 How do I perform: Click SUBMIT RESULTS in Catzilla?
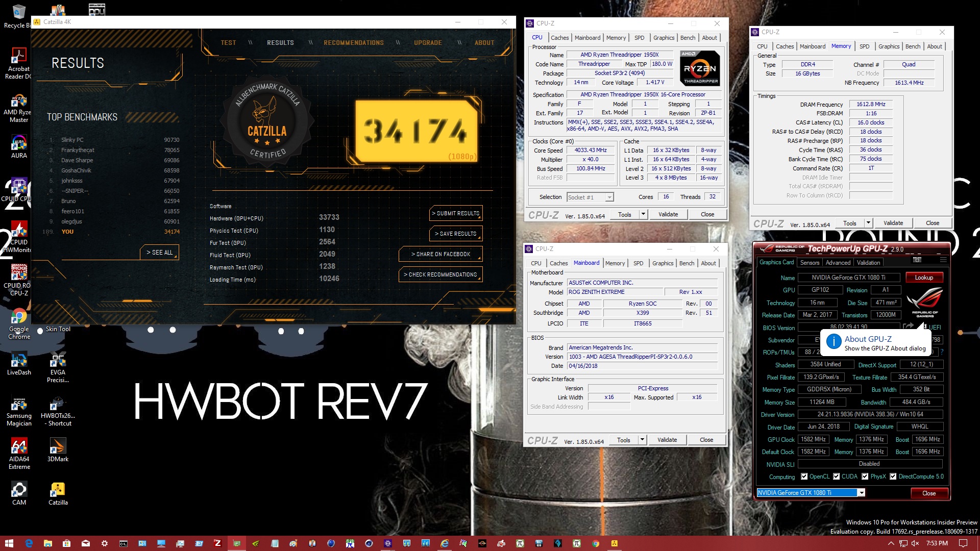click(x=456, y=213)
